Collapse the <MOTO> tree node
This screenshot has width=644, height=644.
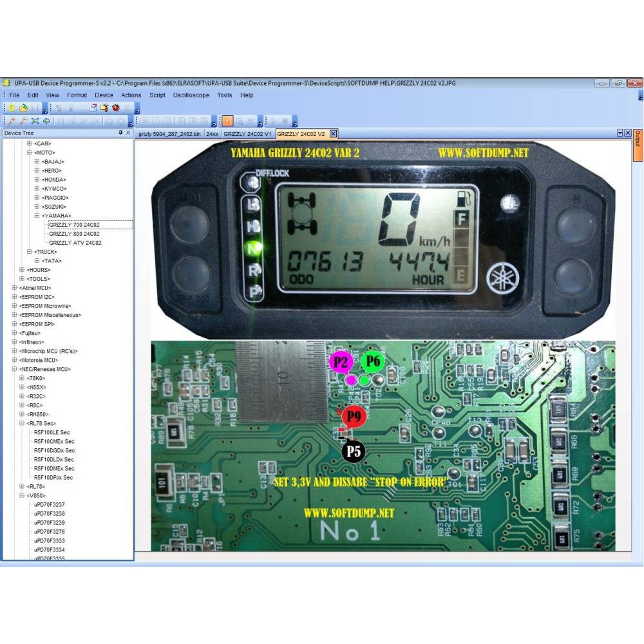[29, 153]
